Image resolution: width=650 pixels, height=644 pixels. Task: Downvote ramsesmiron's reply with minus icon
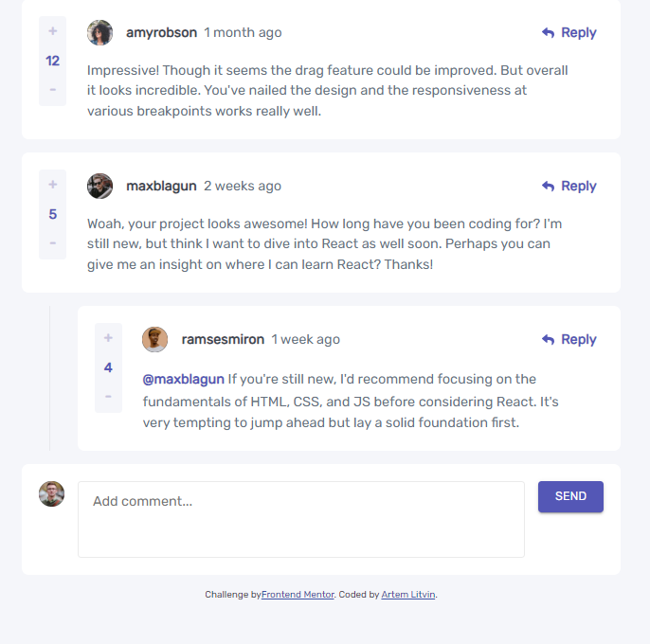[x=108, y=396]
